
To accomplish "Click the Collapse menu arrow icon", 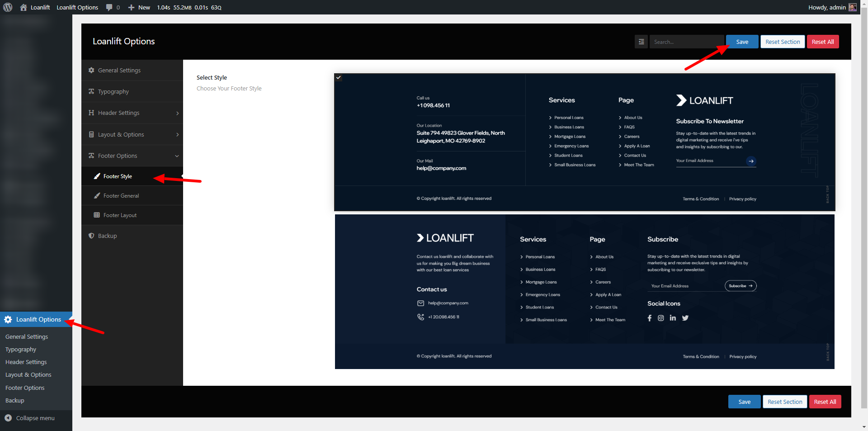I will 8,418.
